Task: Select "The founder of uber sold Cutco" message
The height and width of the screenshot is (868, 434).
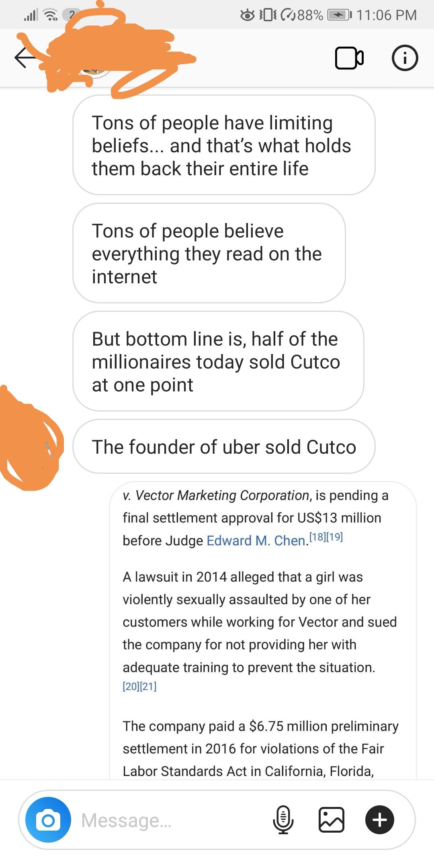Action: tap(224, 446)
